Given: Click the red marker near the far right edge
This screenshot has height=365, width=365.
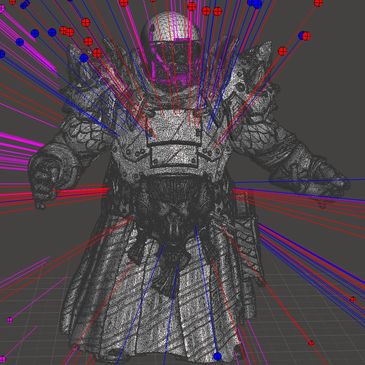Looking at the screenshot, I should point(353,299).
